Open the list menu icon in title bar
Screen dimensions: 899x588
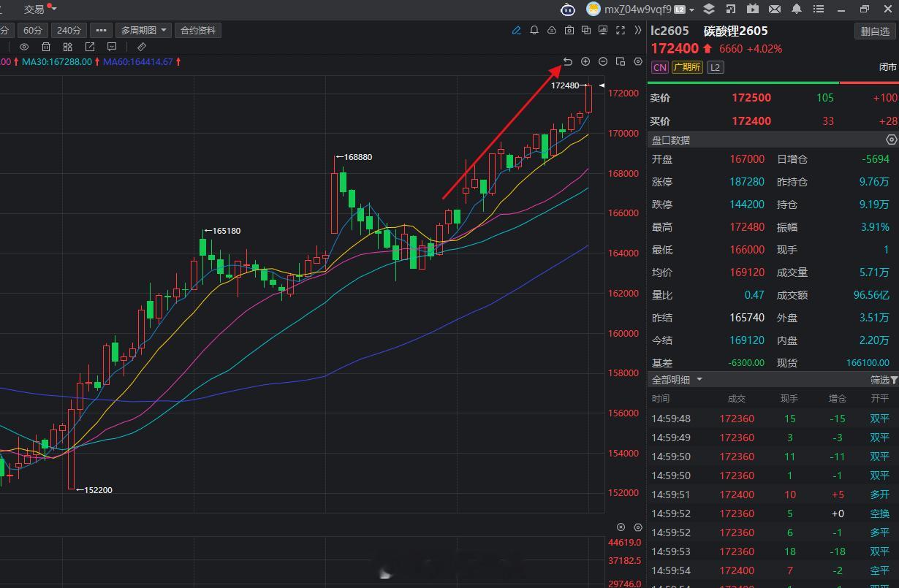coord(819,9)
